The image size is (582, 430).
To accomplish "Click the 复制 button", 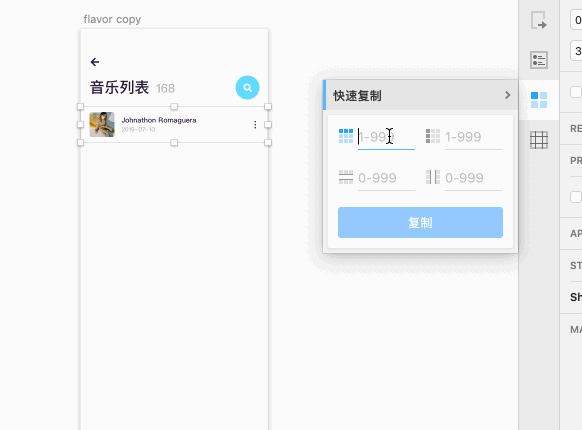I will pyautogui.click(x=420, y=222).
